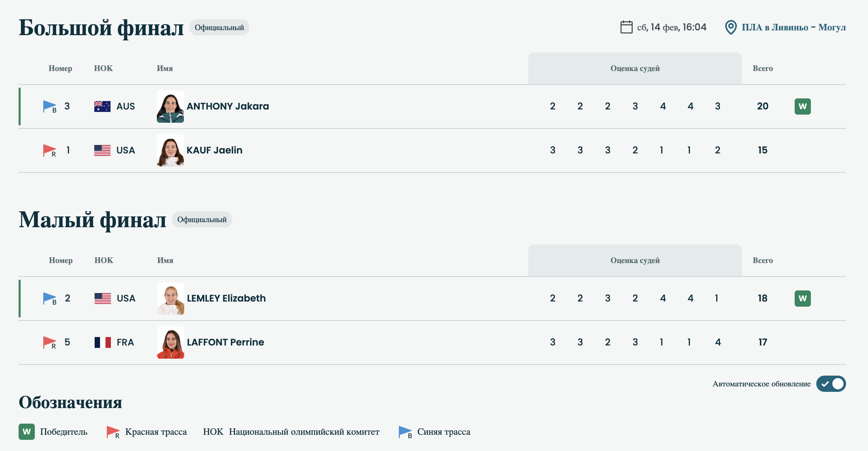Click the blue course flag for Lemley
Viewport: 868px width, 451px height.
point(49,298)
